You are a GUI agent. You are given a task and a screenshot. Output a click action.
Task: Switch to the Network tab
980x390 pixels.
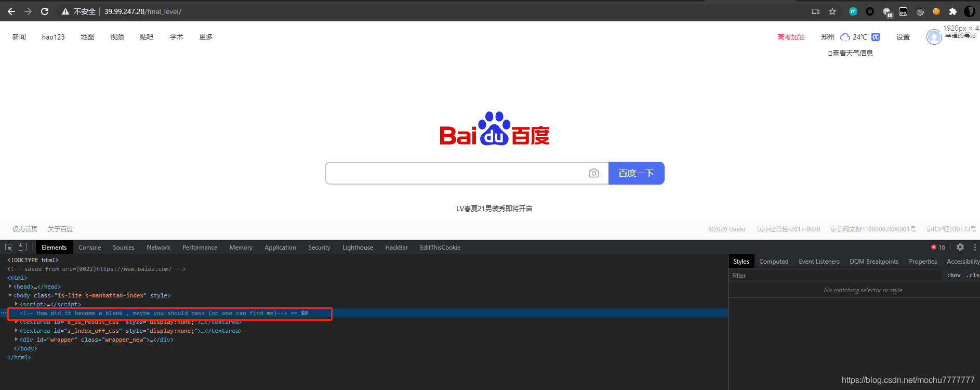point(158,248)
